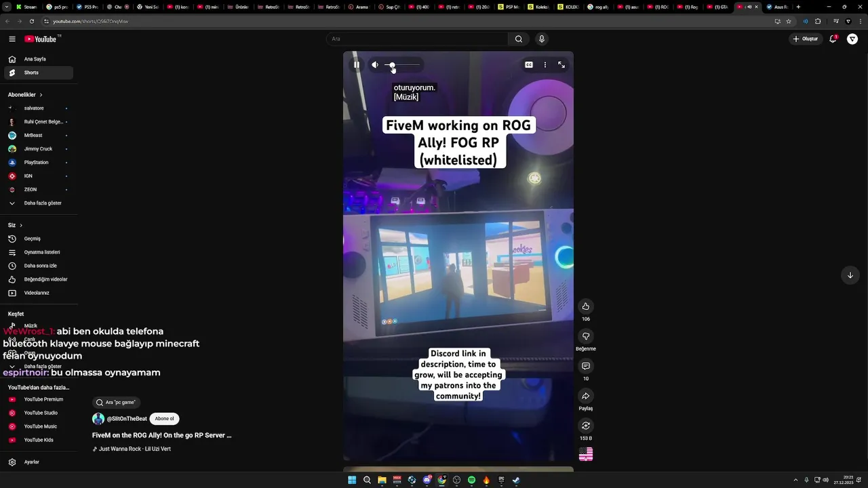Open the IGN channel subscription
The height and width of the screenshot is (488, 868).
tap(39, 176)
